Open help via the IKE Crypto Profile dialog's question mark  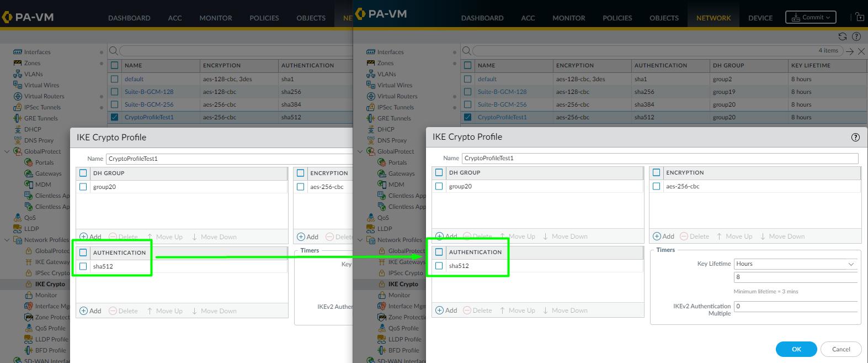855,137
